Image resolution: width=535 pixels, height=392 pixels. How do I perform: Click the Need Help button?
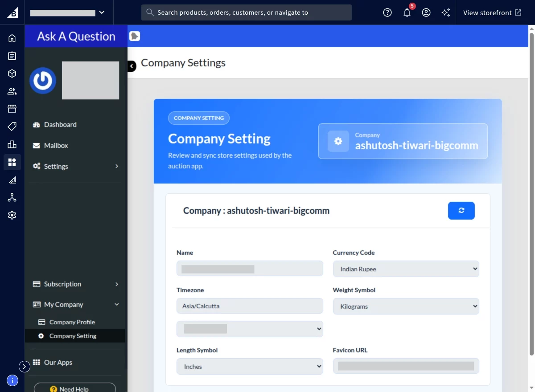click(x=75, y=388)
